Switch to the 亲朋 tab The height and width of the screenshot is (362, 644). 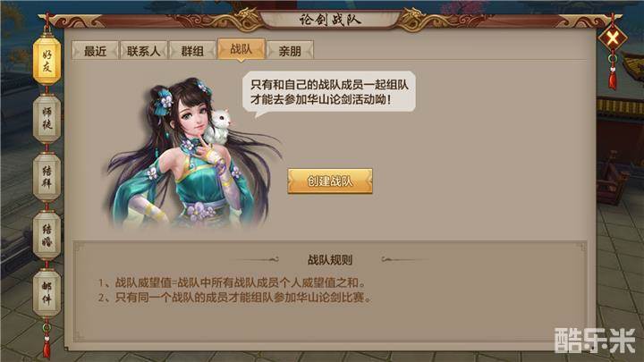(x=290, y=51)
